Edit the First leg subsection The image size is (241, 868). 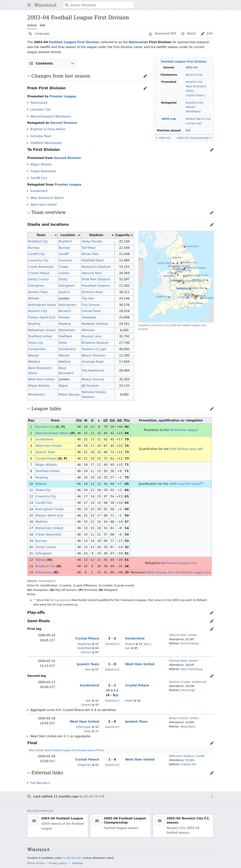pyautogui.click(x=212, y=629)
